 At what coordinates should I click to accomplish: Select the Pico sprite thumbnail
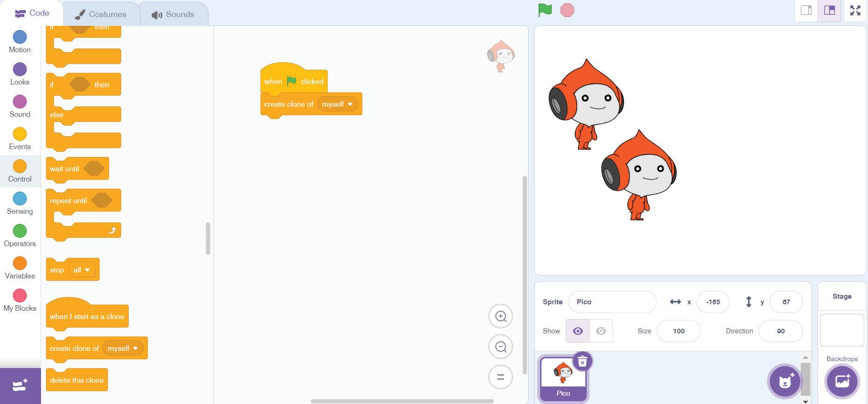[563, 379]
